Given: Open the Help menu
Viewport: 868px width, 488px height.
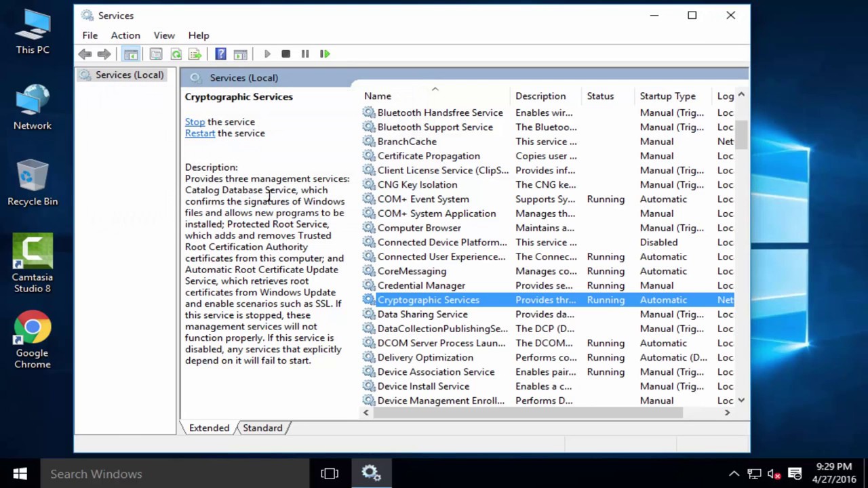Looking at the screenshot, I should [199, 35].
